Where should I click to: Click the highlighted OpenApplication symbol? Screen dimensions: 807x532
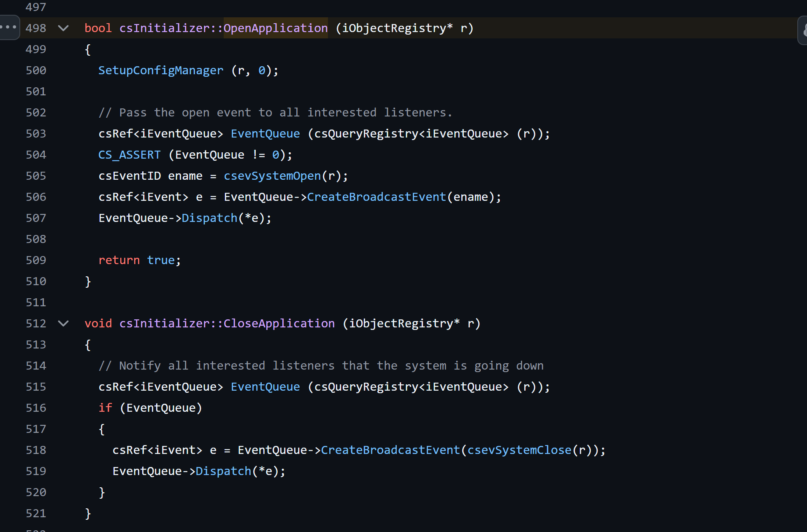point(275,28)
